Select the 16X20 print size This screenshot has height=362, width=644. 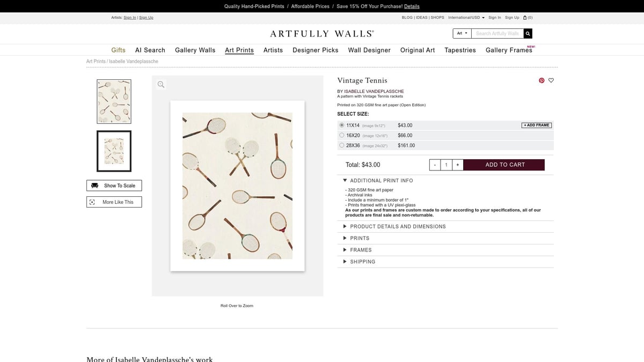[342, 135]
